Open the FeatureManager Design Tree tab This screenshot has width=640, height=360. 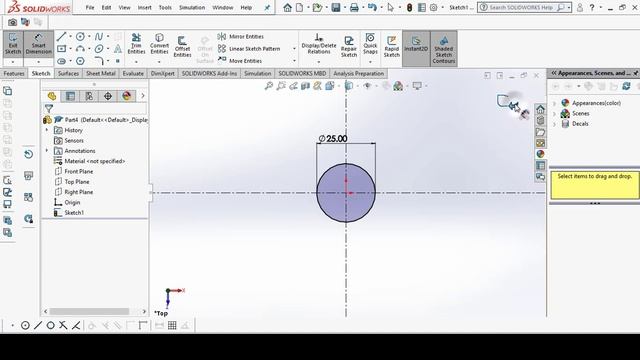tap(52, 96)
